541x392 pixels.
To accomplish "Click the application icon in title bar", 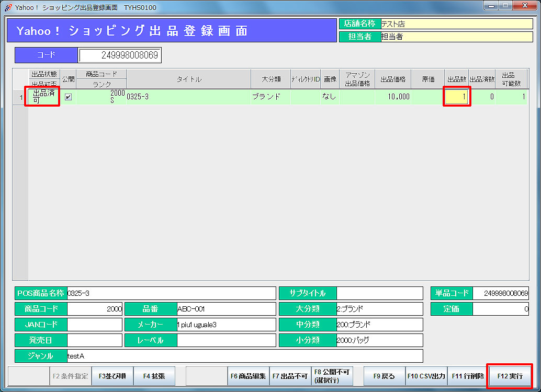I will pos(7,7).
